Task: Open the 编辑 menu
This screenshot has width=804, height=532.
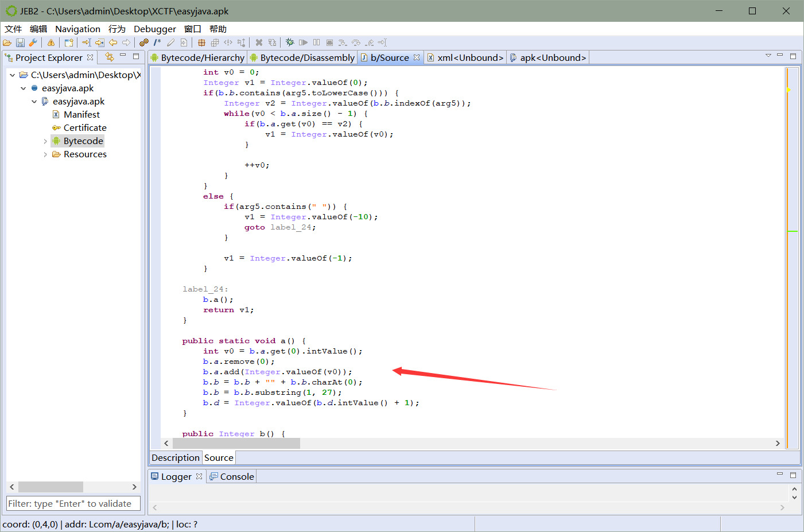Action: coord(38,29)
